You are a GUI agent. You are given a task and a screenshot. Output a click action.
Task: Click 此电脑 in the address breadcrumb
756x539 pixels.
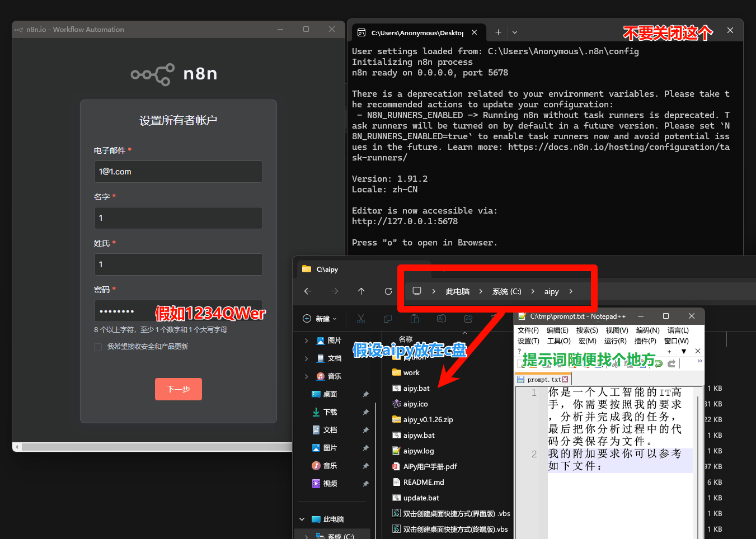[x=458, y=291]
